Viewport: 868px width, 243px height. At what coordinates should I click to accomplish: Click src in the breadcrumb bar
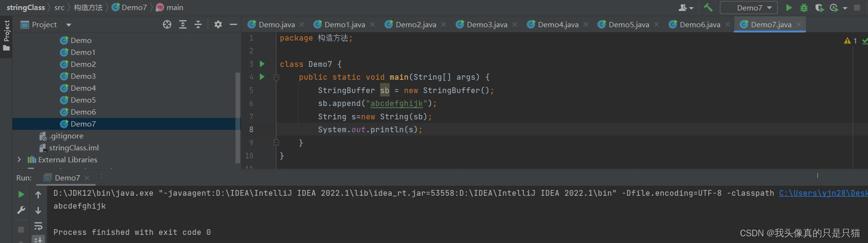[59, 8]
